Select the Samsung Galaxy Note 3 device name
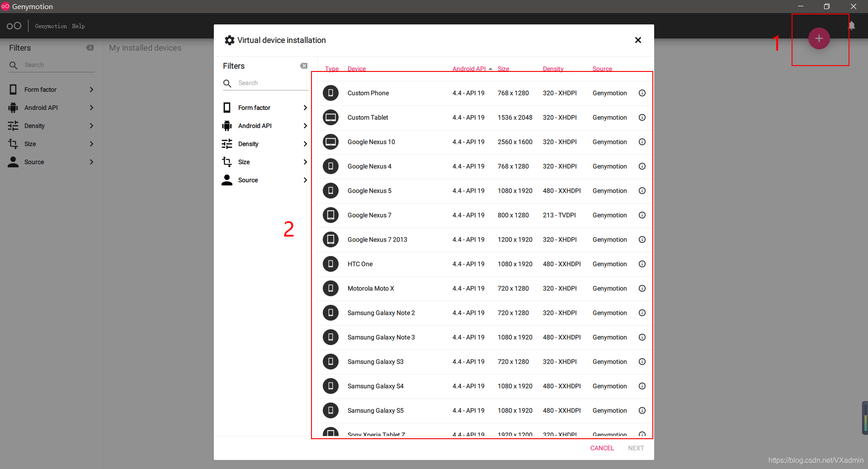This screenshot has height=469, width=868. click(x=381, y=337)
